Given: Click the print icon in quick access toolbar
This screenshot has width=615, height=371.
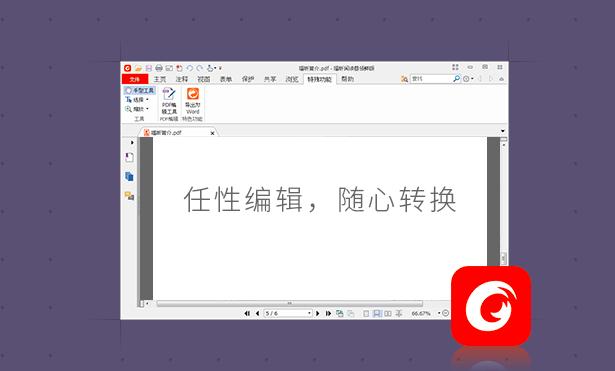Looking at the screenshot, I should pyautogui.click(x=159, y=68).
